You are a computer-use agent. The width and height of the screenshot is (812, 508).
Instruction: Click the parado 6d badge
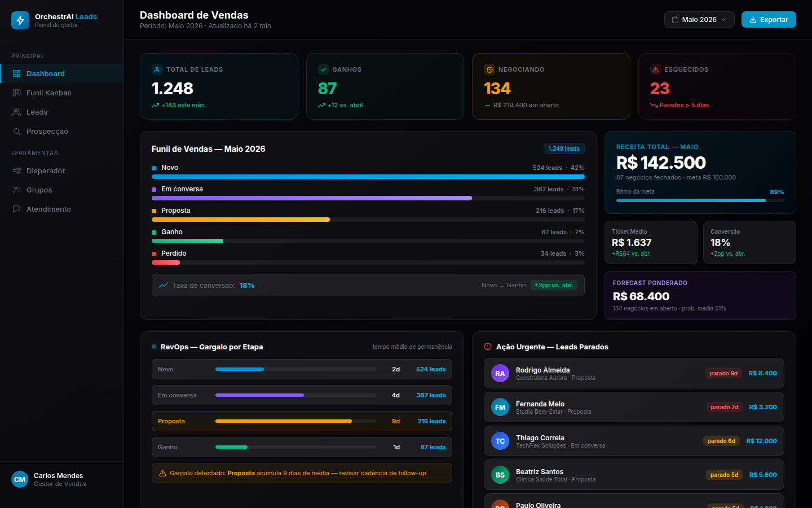pyautogui.click(x=721, y=441)
